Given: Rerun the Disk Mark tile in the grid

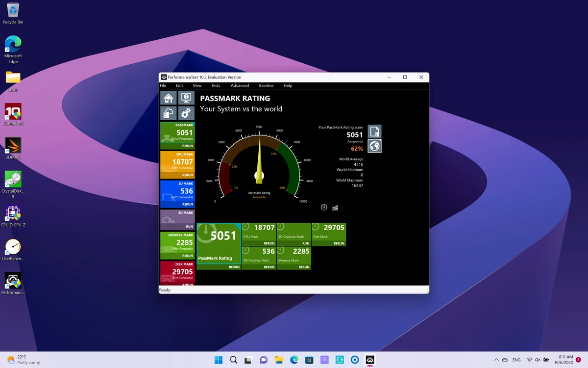Looking at the screenshot, I should [339, 243].
